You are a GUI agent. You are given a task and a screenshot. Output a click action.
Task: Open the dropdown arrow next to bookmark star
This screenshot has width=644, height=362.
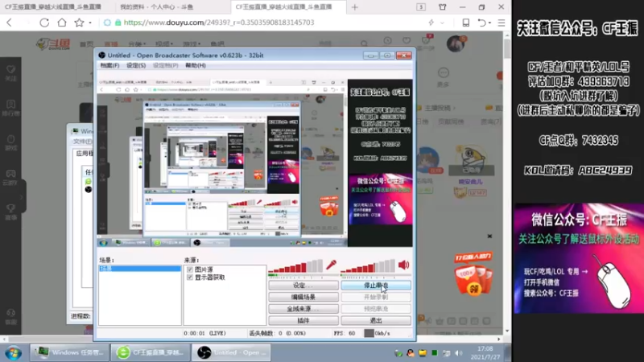[x=90, y=23]
